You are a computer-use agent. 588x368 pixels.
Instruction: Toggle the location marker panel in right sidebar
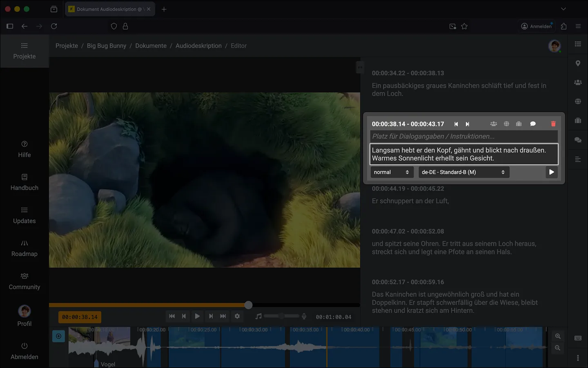pyautogui.click(x=578, y=63)
